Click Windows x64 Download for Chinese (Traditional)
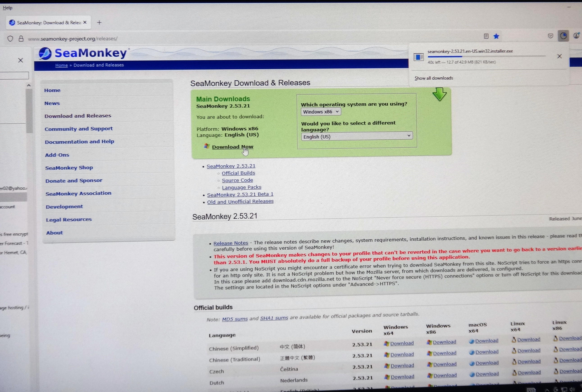Screen dimensions: 582x392 coord(402,355)
